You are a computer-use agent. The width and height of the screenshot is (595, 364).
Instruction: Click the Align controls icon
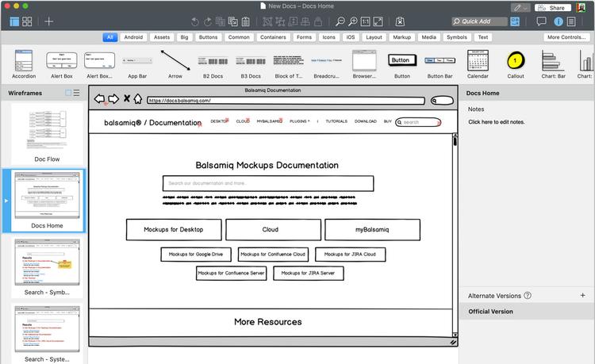305,21
